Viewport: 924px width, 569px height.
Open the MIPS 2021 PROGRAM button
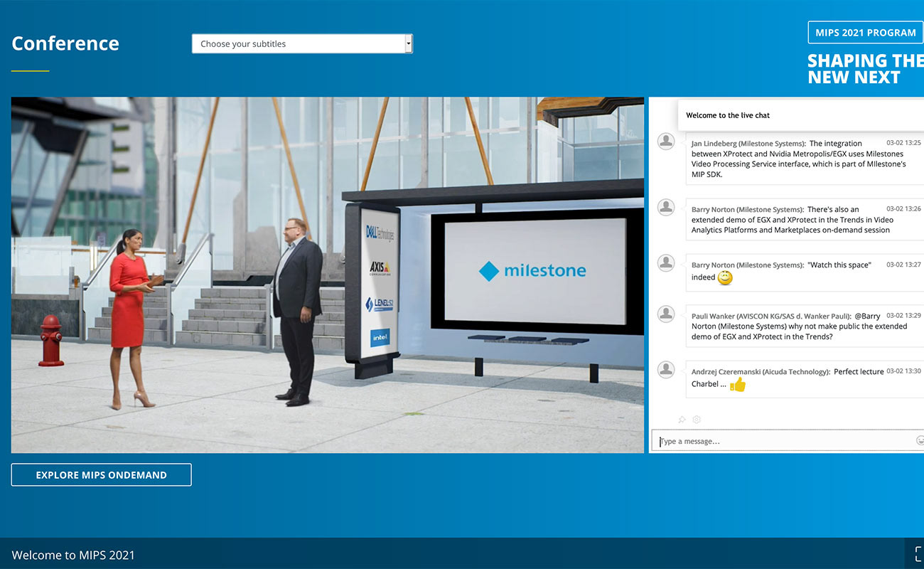(x=866, y=33)
